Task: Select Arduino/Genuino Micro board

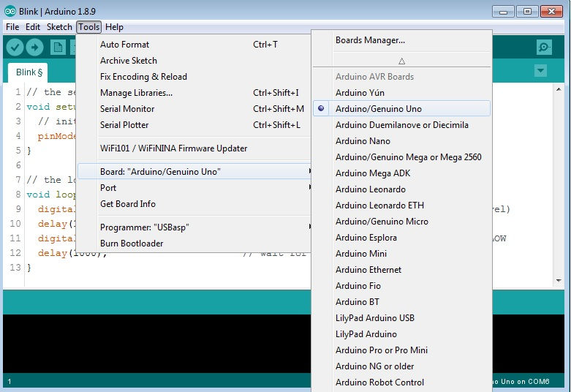Action: point(401,221)
